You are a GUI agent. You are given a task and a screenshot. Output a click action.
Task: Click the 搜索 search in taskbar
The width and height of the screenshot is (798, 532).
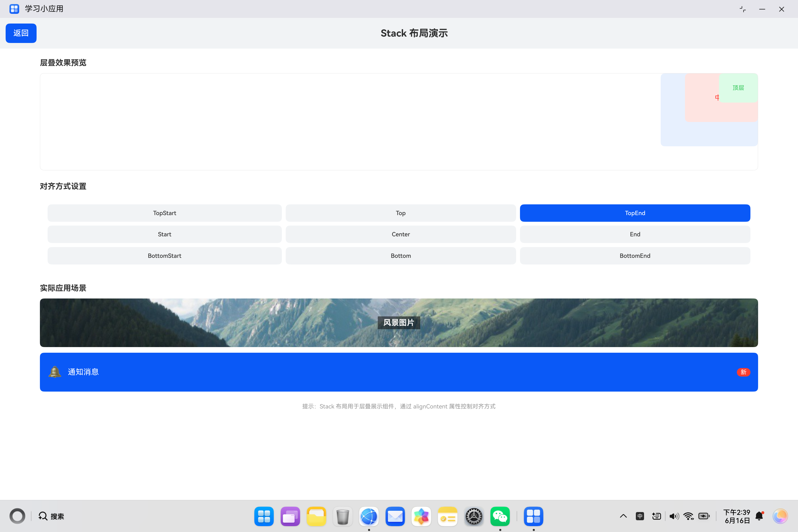[51, 516]
